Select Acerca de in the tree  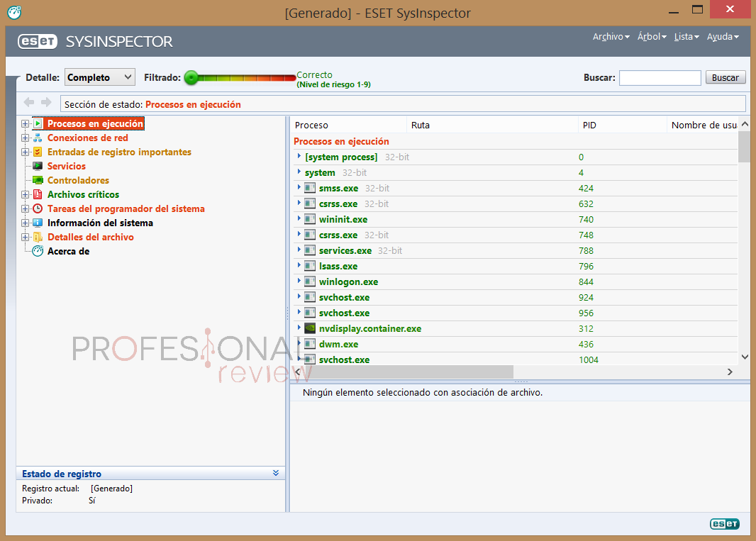69,251
